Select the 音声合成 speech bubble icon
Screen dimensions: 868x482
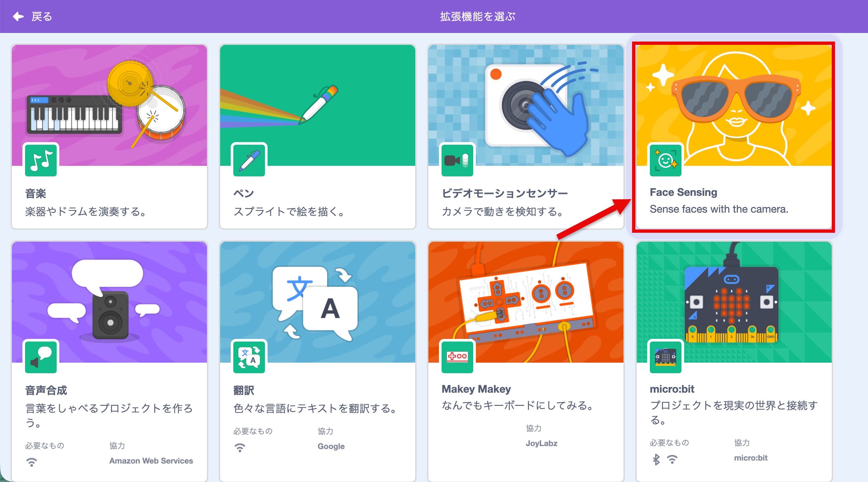[41, 357]
